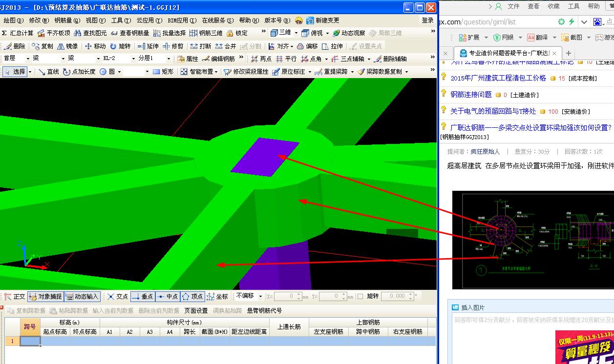The image size is (614, 364).
Task: Click 登录 login button
Action: coord(427,20)
